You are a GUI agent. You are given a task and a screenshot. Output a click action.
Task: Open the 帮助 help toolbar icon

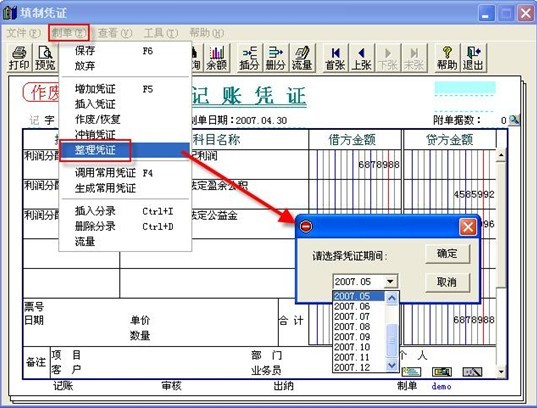coord(447,58)
